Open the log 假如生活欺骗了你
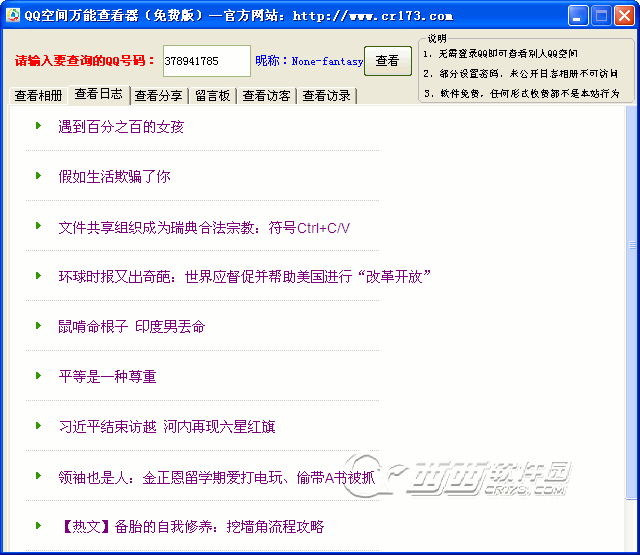The image size is (640, 555). (x=114, y=177)
